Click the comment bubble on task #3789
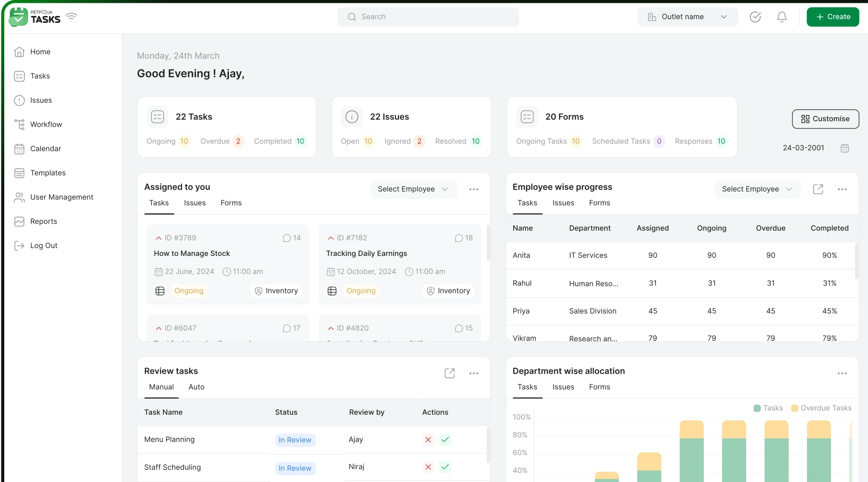Screen dimensions: 868x482 click(287, 238)
